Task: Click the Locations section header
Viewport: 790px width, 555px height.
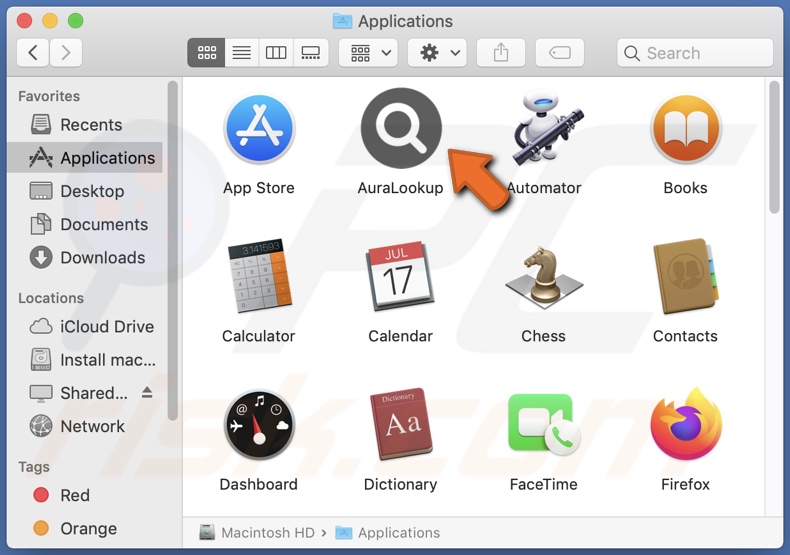Action: coord(51,298)
